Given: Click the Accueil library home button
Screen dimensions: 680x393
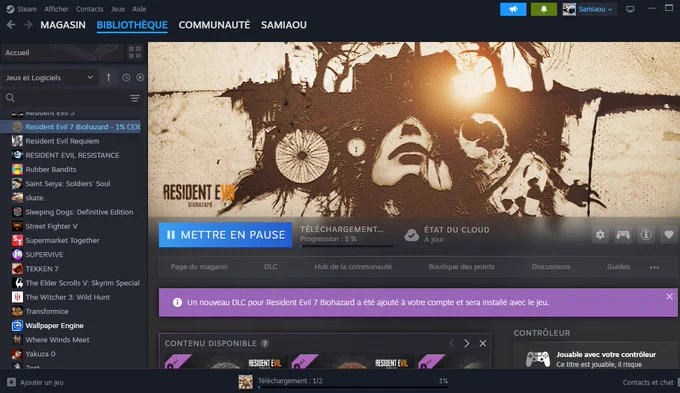Looking at the screenshot, I should pos(62,52).
